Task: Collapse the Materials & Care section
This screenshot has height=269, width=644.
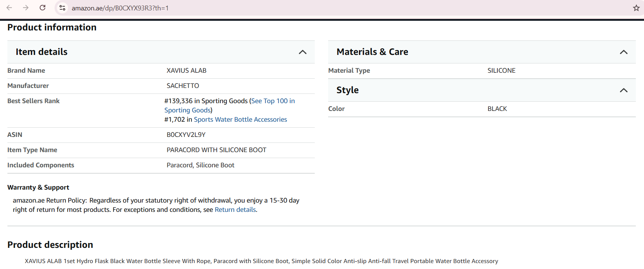Action: pyautogui.click(x=624, y=52)
